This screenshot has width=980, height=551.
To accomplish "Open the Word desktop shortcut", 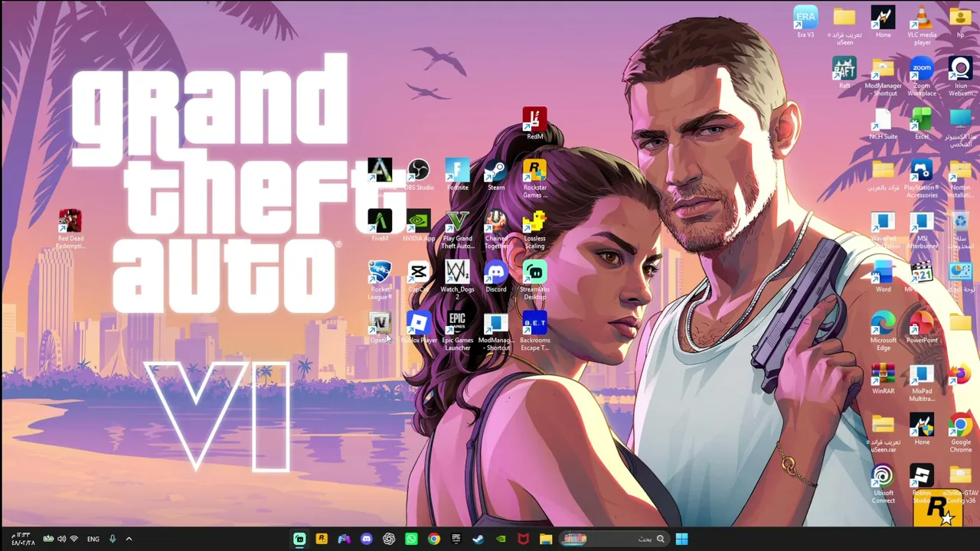I will 883,277.
